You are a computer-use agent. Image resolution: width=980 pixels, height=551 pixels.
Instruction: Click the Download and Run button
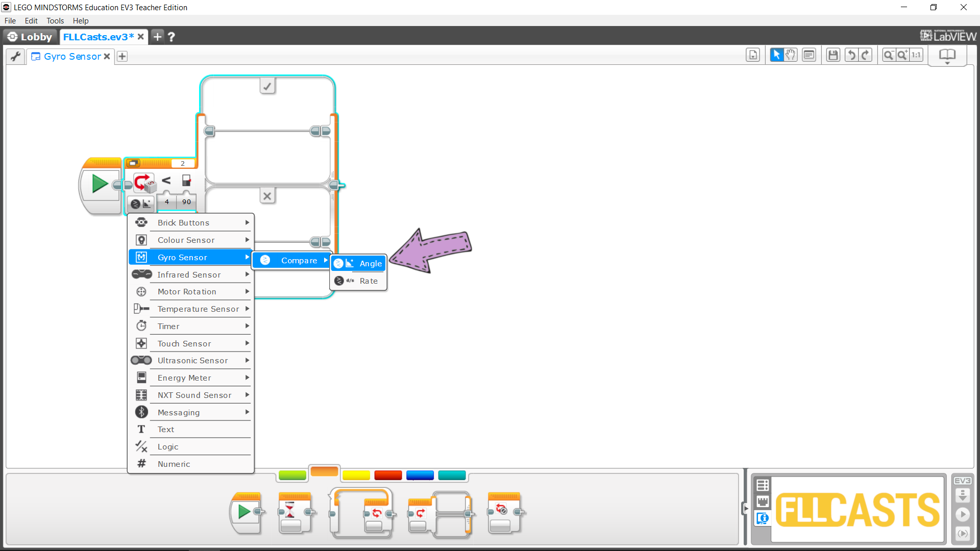963,514
